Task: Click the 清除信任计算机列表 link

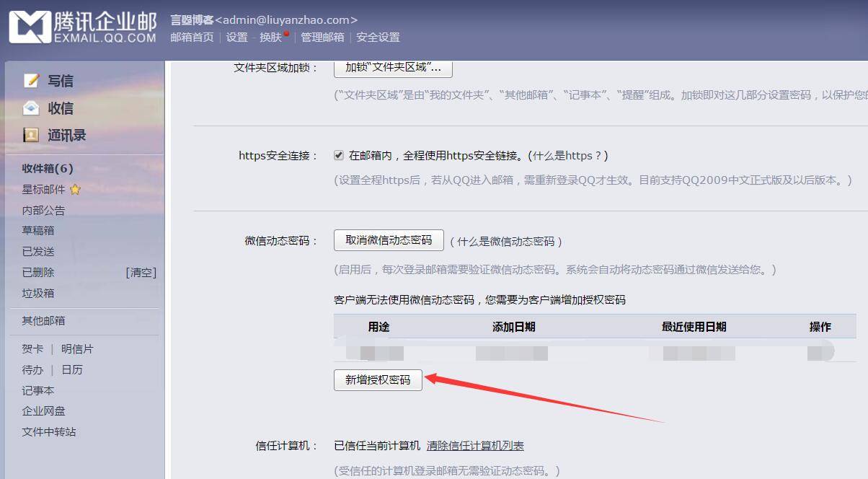Action: coord(475,445)
